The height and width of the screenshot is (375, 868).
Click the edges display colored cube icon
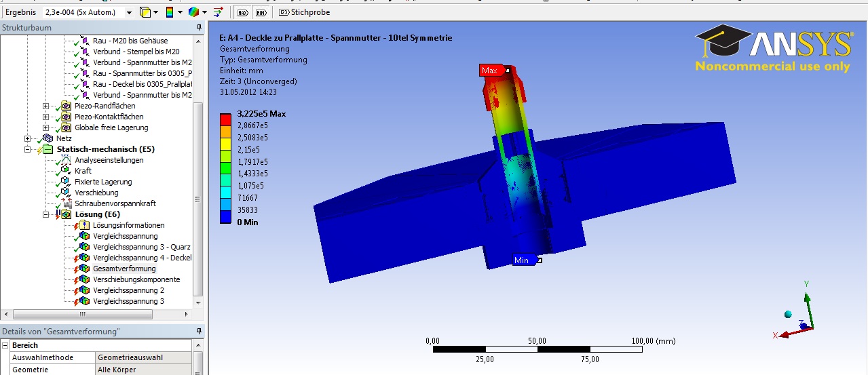(x=193, y=12)
